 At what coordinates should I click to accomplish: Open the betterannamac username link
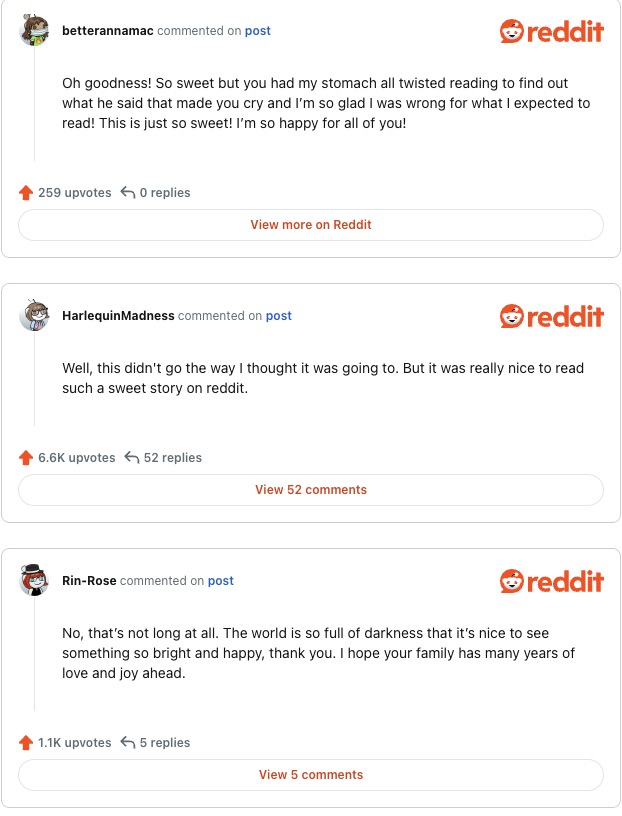coord(108,31)
